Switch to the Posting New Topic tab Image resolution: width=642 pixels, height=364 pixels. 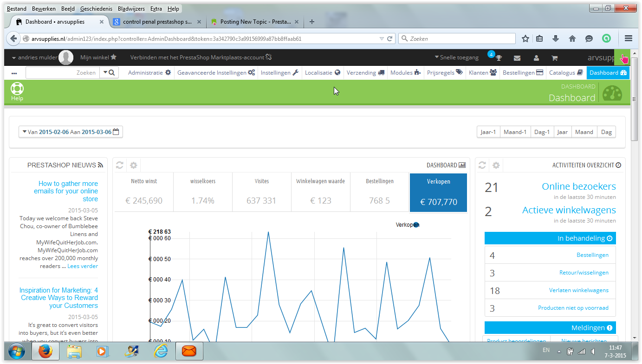pos(255,22)
